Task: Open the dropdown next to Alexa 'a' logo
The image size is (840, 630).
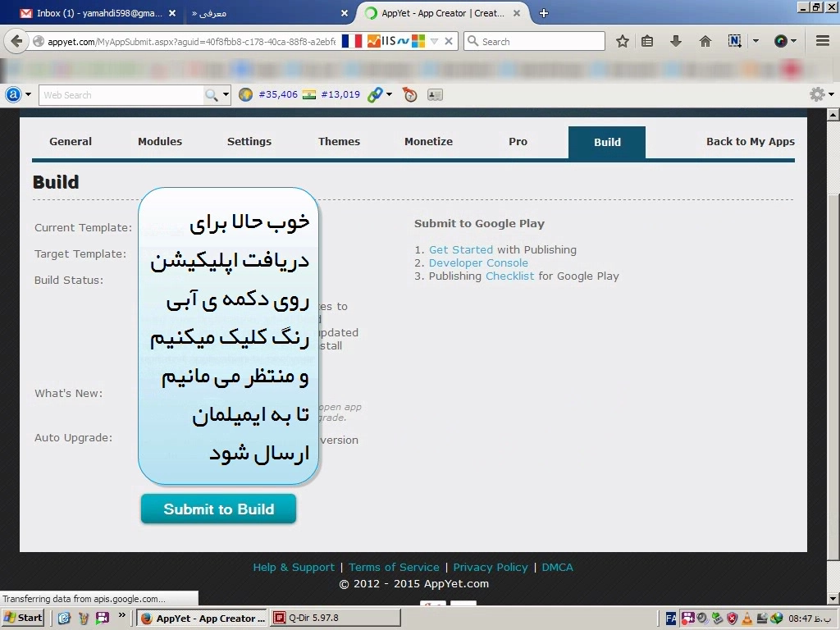Action: point(28,95)
